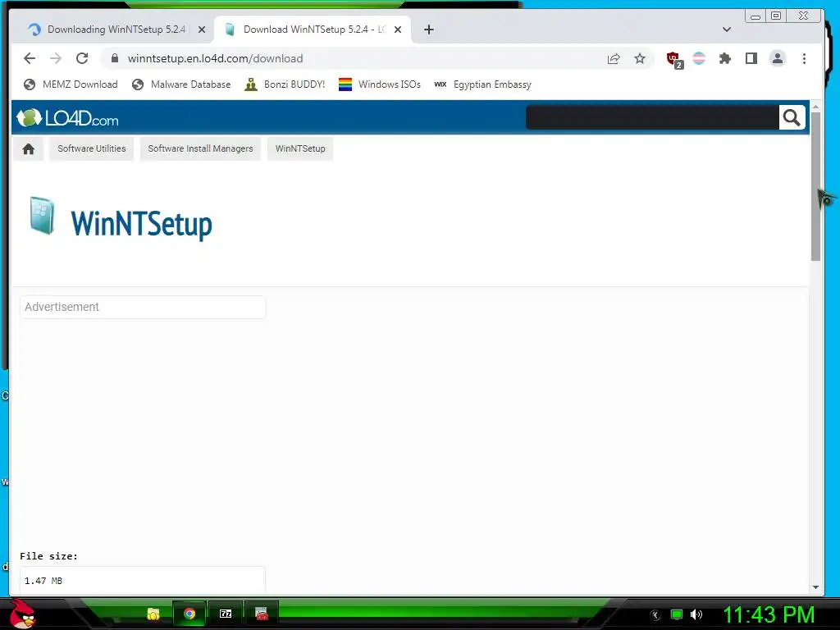Viewport: 840px width, 630px height.
Task: Click the Chrome taskbar icon
Action: point(189,614)
